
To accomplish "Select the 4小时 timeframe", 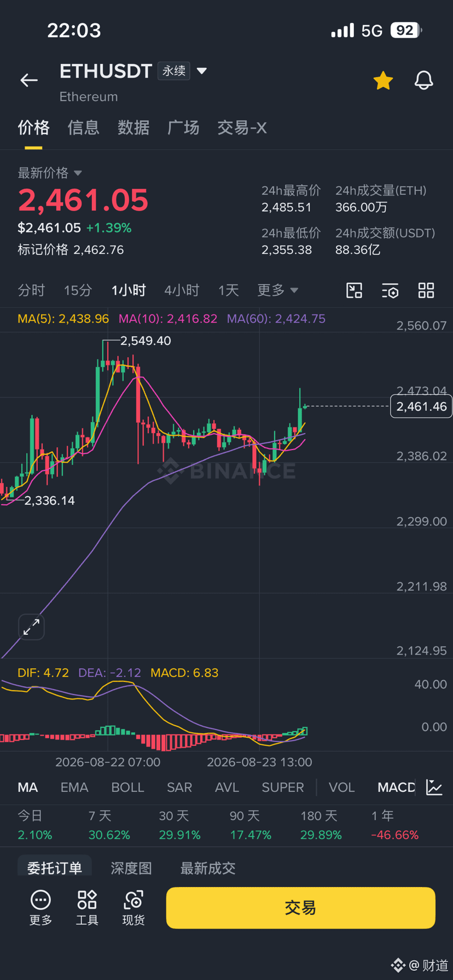I will click(x=182, y=290).
